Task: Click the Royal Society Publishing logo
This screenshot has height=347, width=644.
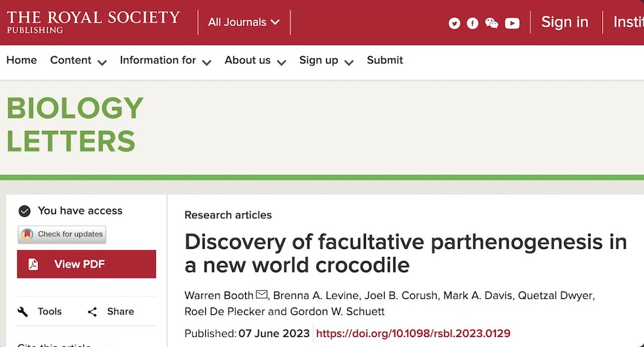Action: [93, 21]
